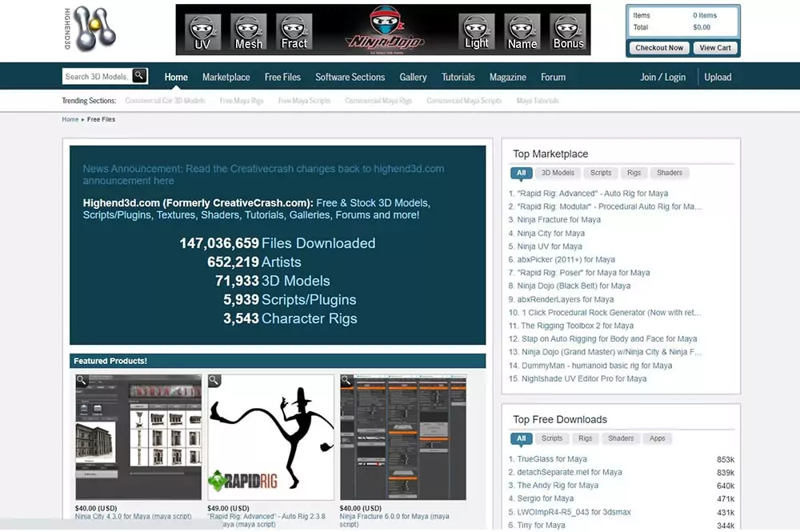Image resolution: width=800 pixels, height=532 pixels.
Task: Select the Rigs tab in Top Free Downloads
Action: coord(586,438)
